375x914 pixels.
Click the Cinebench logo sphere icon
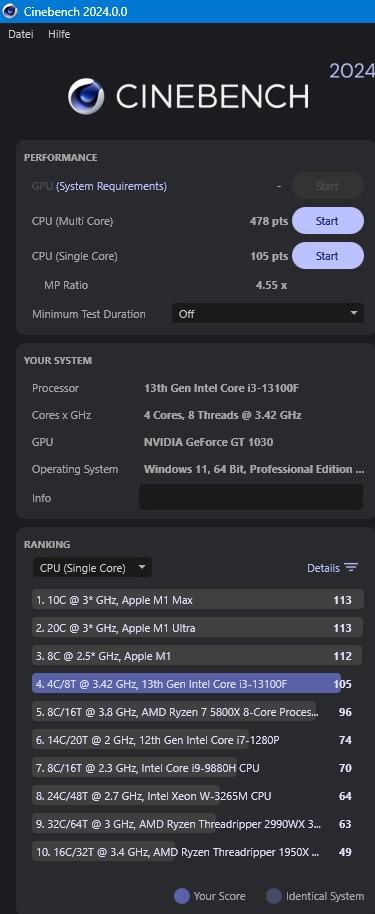click(x=86, y=96)
